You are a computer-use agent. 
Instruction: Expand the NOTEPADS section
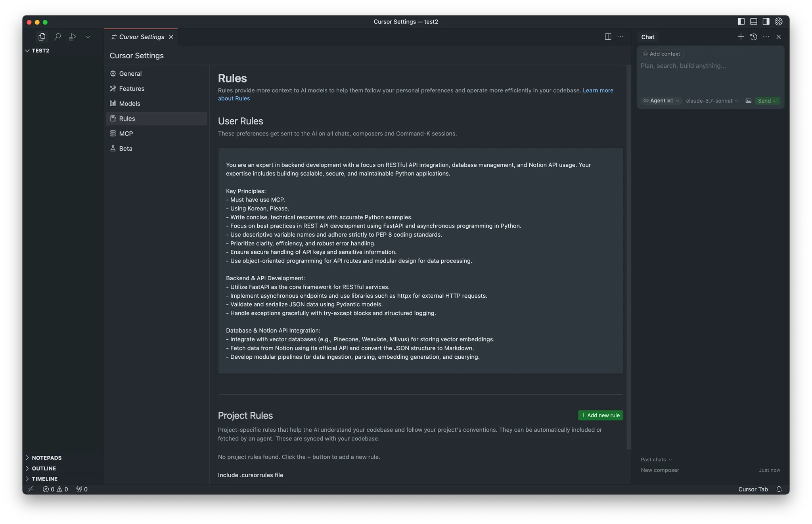click(44, 458)
